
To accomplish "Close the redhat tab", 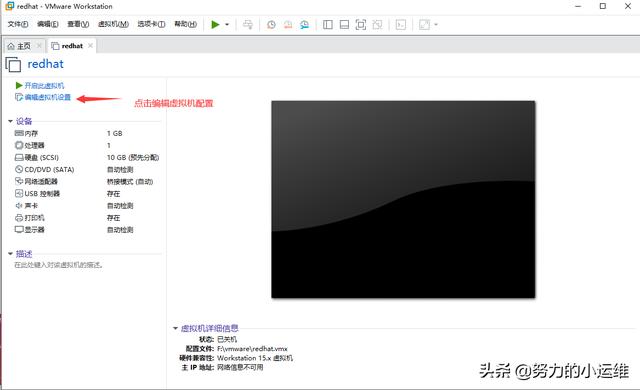I will coord(90,46).
